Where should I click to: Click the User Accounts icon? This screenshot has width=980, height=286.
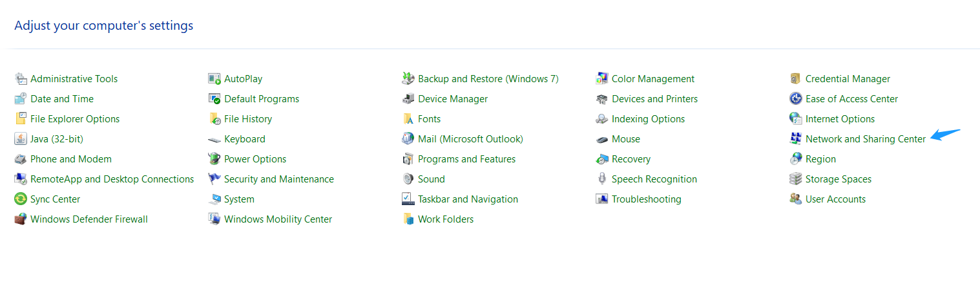tap(795, 199)
